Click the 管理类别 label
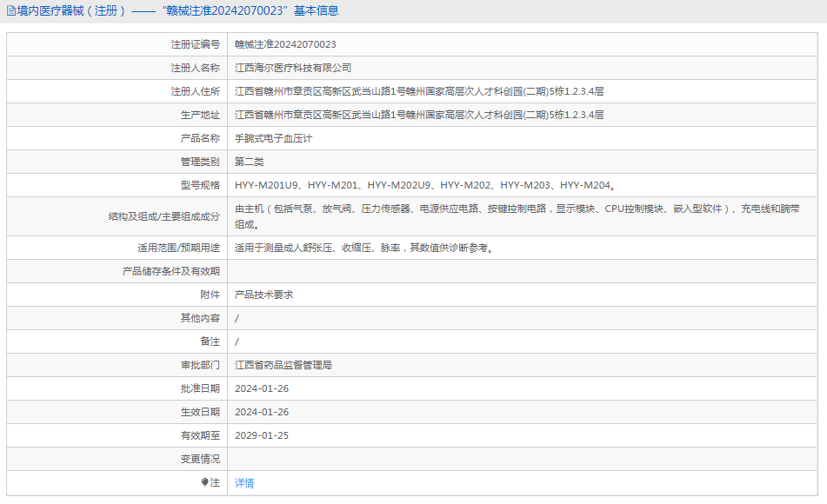The image size is (827, 504). point(200,162)
